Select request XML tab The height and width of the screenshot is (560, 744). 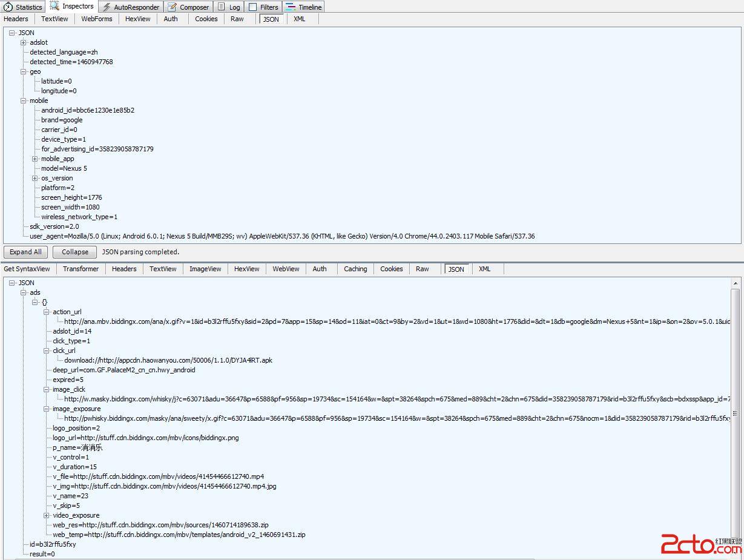300,19
